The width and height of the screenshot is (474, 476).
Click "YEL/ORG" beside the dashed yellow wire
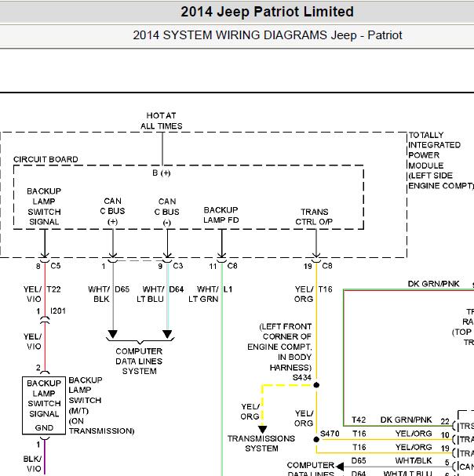tap(250, 412)
